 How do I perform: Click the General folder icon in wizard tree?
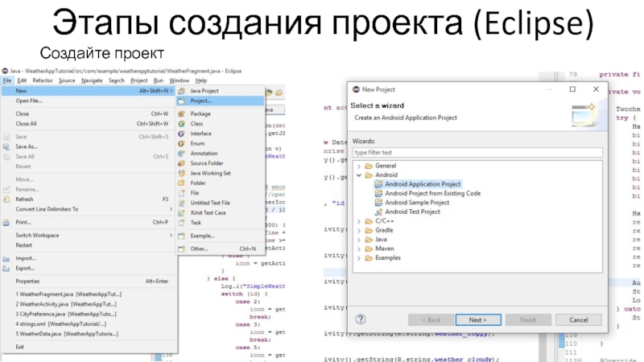pos(369,166)
